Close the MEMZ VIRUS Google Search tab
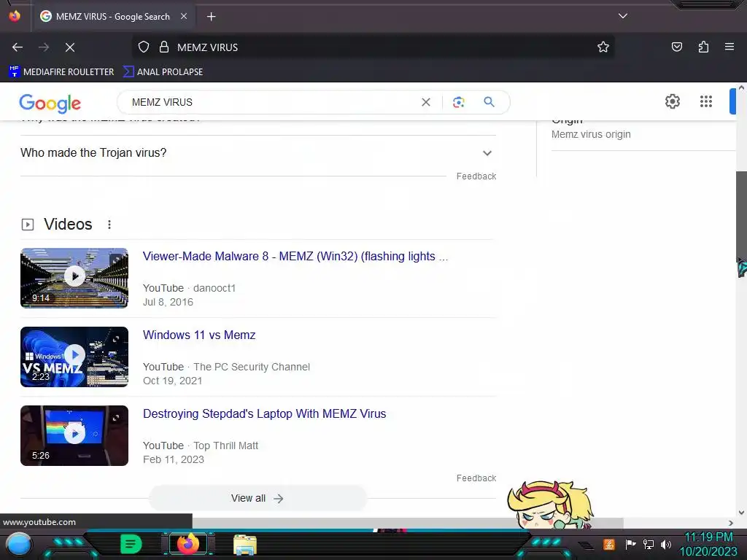 click(183, 16)
